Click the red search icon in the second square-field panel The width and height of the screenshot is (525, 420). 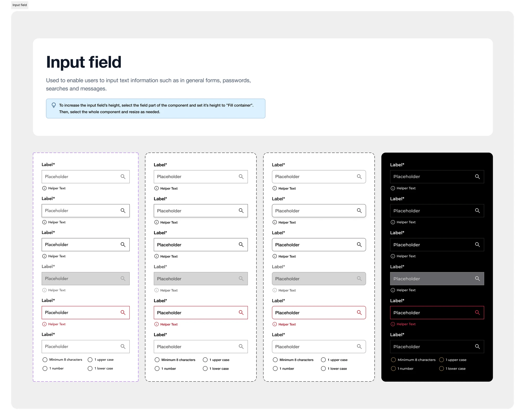pyautogui.click(x=241, y=312)
